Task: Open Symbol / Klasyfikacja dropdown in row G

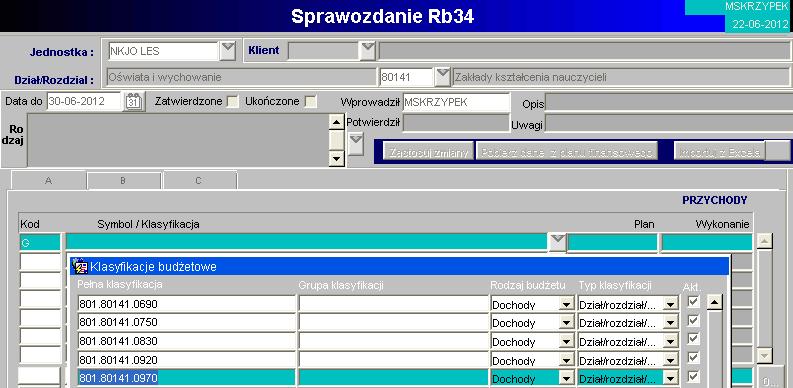Action: pos(557,243)
